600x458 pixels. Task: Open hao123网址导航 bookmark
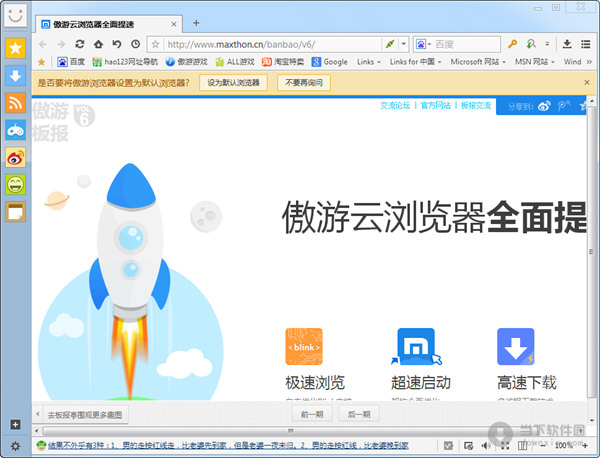tap(125, 62)
